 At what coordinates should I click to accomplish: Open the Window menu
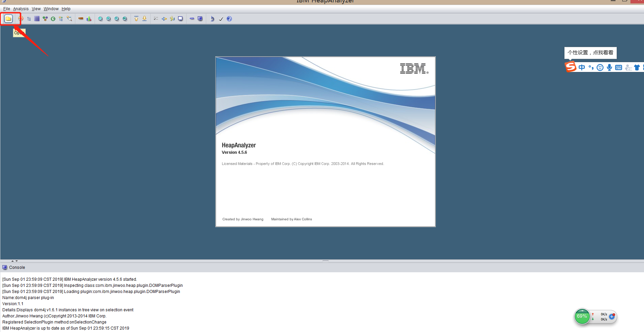[x=51, y=9]
